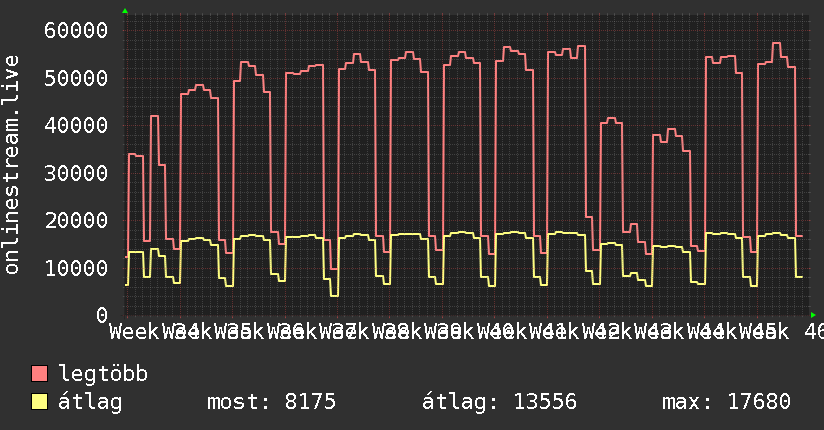Click the 60000 y-axis label
Screen dimensions: 824x430
click(76, 30)
